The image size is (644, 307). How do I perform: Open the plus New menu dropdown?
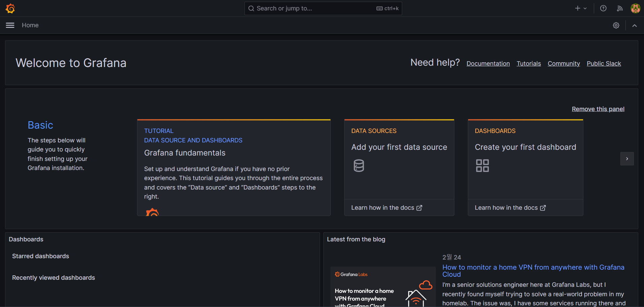tap(581, 8)
